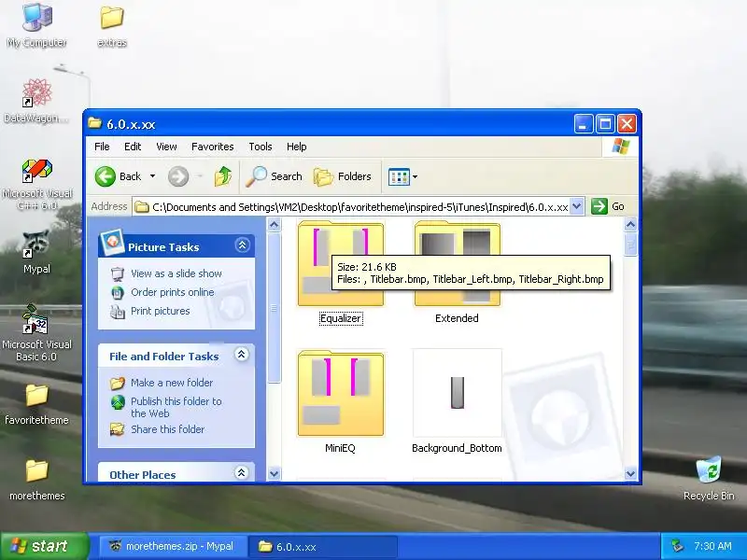Open Back history dropdown arrow
747x560 pixels.
pos(152,176)
